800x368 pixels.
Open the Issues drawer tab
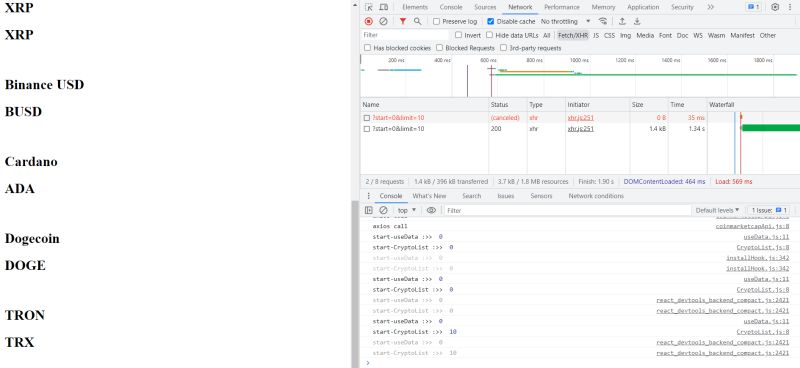(505, 196)
